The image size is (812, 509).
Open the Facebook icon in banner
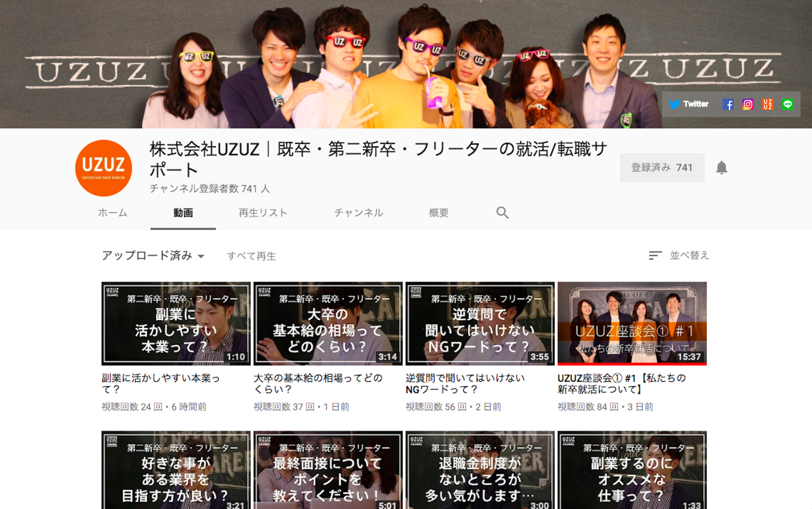click(728, 104)
